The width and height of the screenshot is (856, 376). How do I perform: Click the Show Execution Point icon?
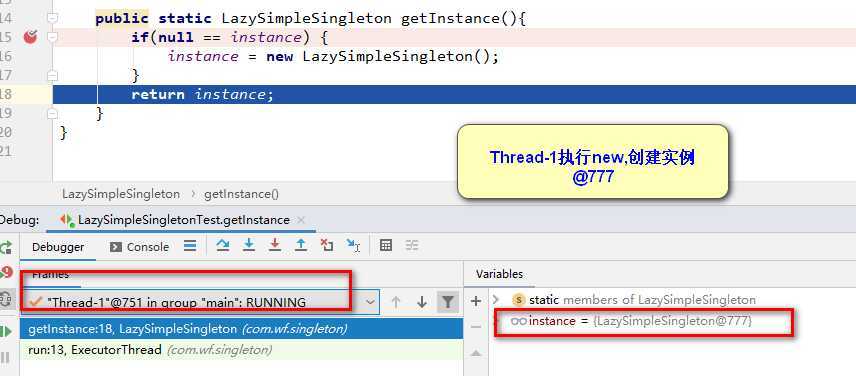click(x=190, y=246)
